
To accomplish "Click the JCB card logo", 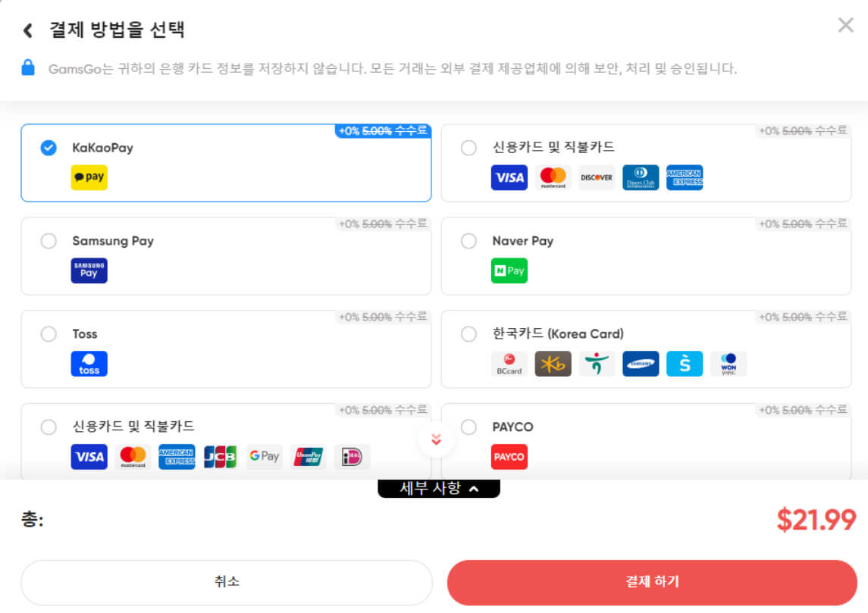I will (x=221, y=456).
